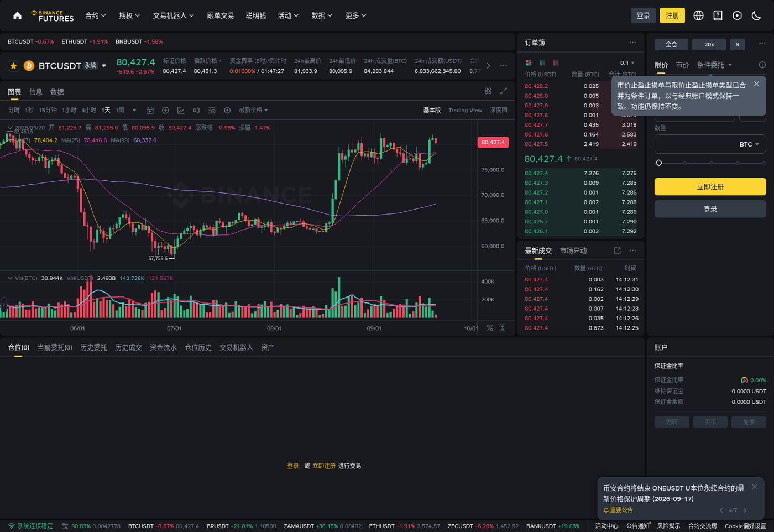This screenshot has height=532, width=774.
Task: Expand the chart to fullscreen
Action: [504, 91]
